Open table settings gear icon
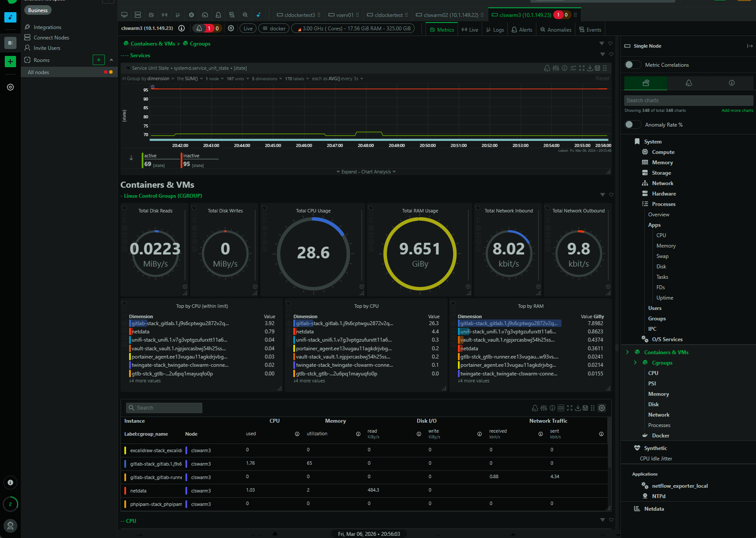 click(601, 408)
